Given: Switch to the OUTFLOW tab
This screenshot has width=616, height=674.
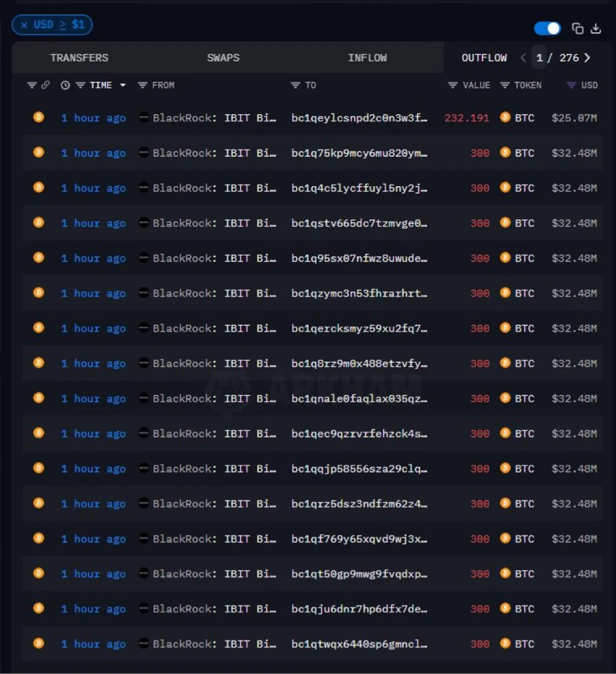Looking at the screenshot, I should [484, 58].
